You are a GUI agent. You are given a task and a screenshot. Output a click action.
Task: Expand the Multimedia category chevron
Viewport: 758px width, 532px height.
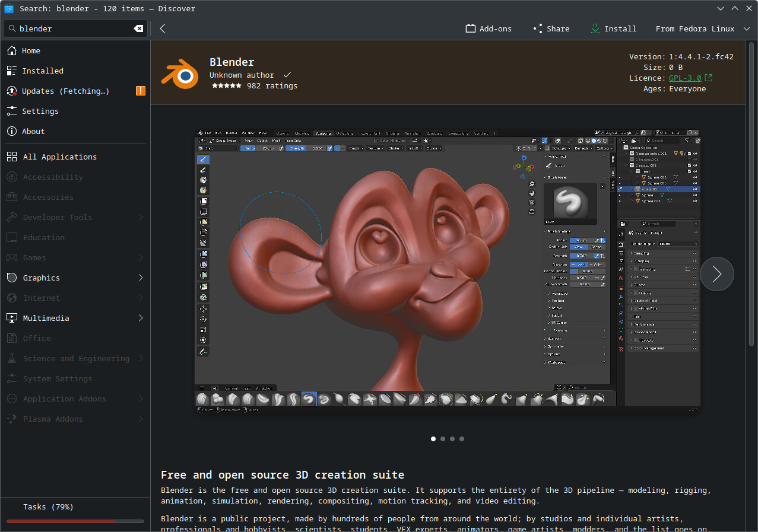point(141,318)
